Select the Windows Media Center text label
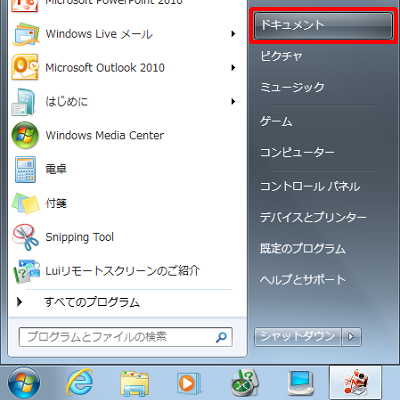 pyautogui.click(x=105, y=135)
